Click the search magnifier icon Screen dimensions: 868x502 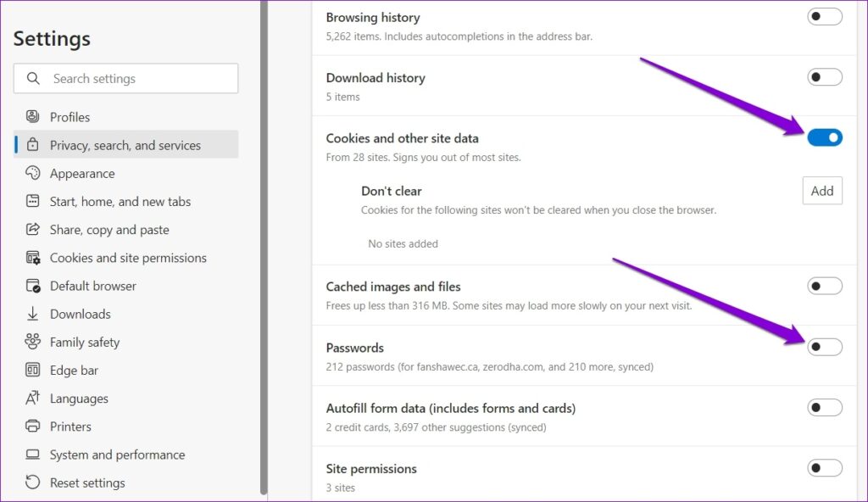(32, 78)
